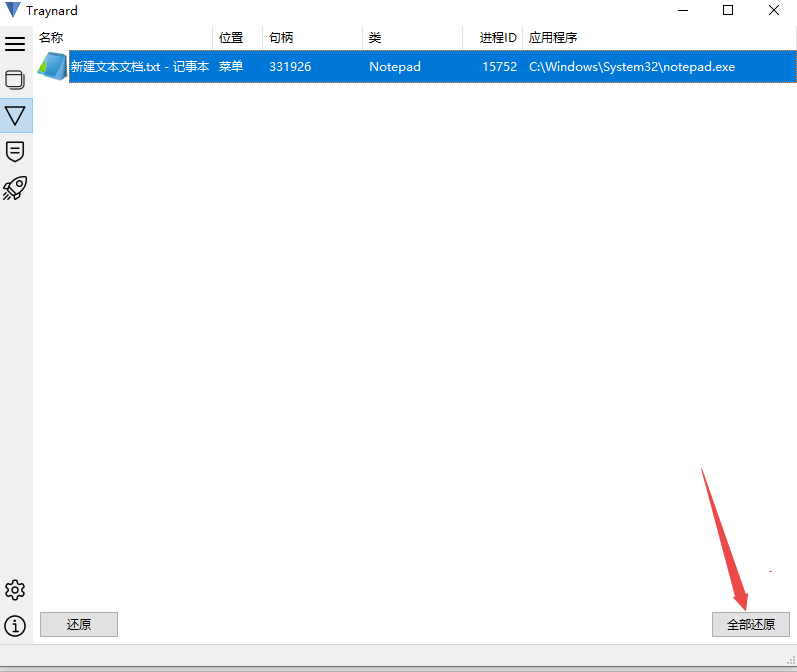Open the hamburger navigation menu
The image size is (797, 672).
[x=15, y=44]
